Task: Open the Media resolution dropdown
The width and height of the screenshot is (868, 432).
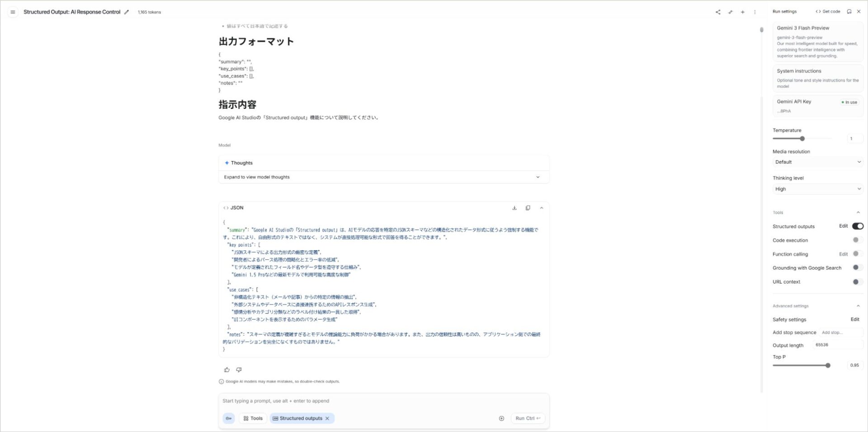Action: point(818,161)
